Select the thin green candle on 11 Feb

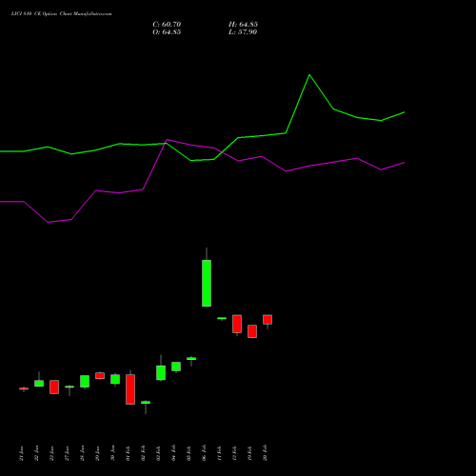click(222, 318)
